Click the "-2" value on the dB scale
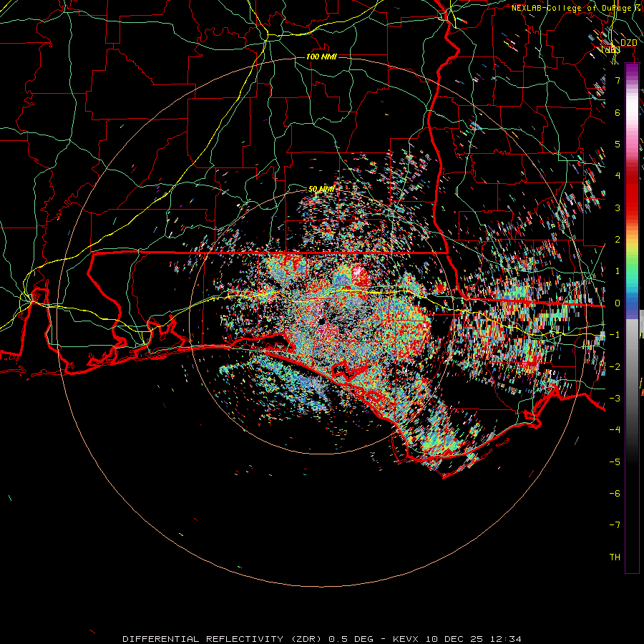Screen dimensions: 644x644 click(x=615, y=367)
